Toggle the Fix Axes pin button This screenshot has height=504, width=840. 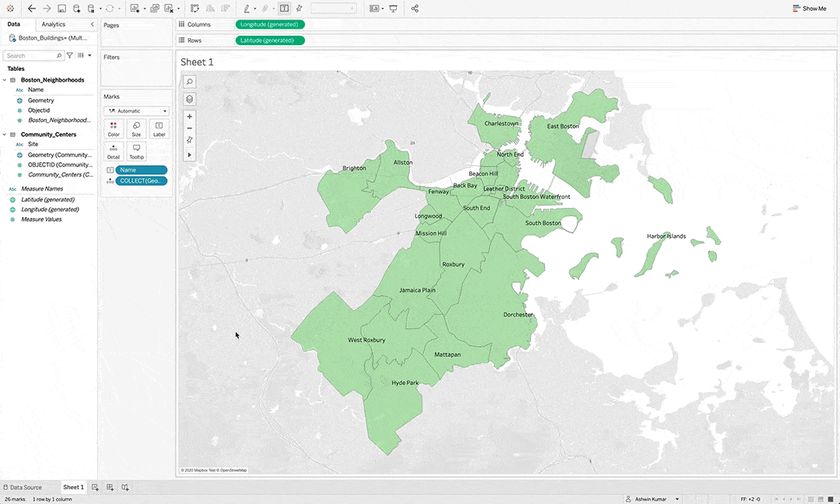[299, 9]
